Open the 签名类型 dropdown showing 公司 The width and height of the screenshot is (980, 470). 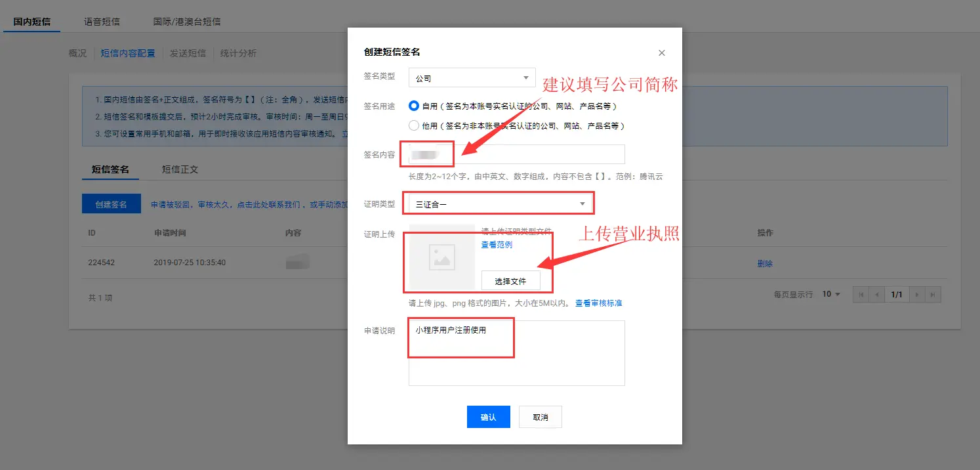(x=472, y=78)
